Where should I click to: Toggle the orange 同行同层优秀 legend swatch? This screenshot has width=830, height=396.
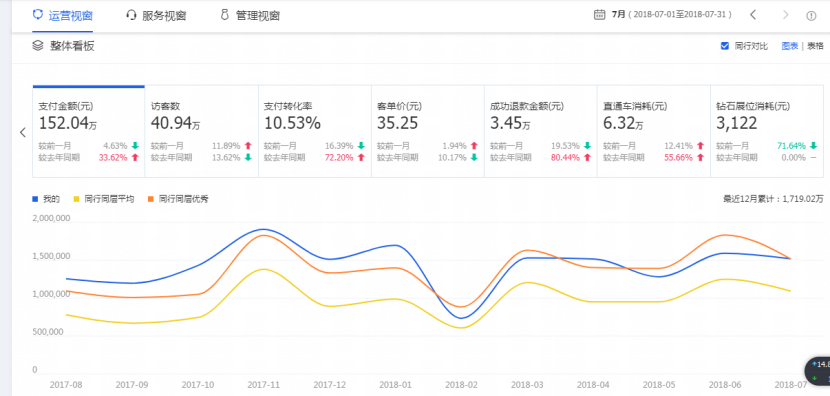click(x=150, y=200)
